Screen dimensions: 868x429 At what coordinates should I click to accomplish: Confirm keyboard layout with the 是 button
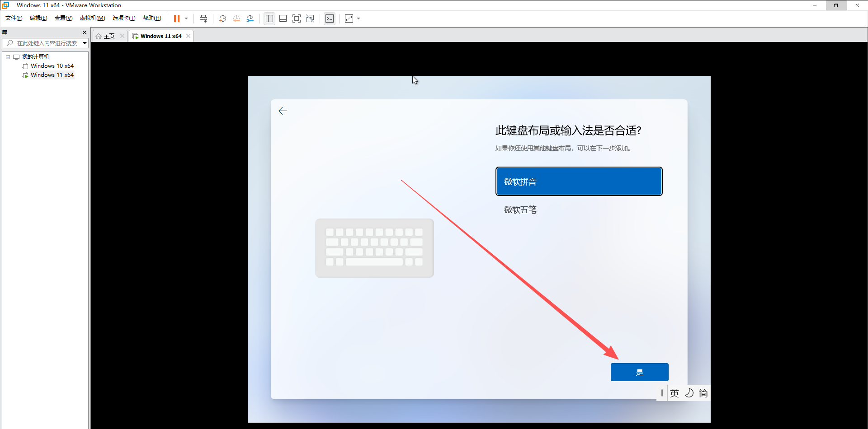tap(639, 372)
